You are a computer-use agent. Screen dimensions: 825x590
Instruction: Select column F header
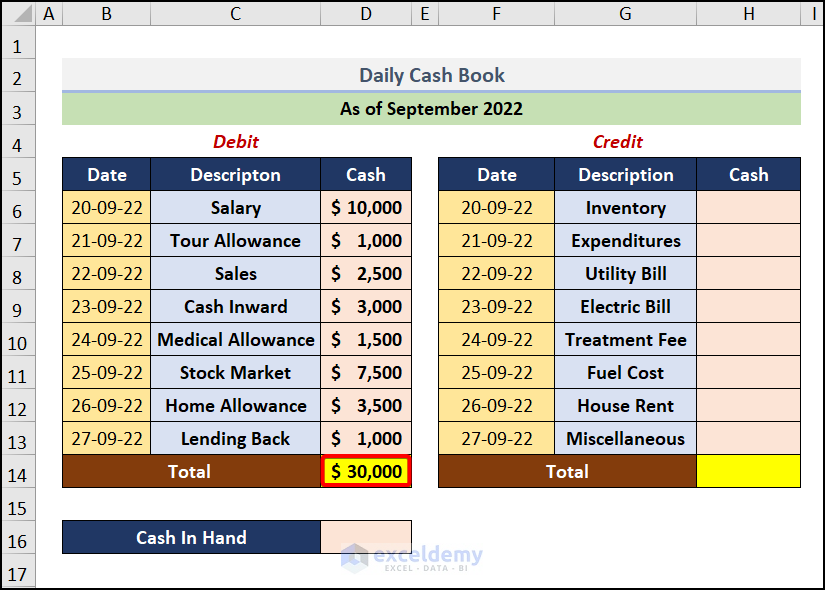[496, 14]
